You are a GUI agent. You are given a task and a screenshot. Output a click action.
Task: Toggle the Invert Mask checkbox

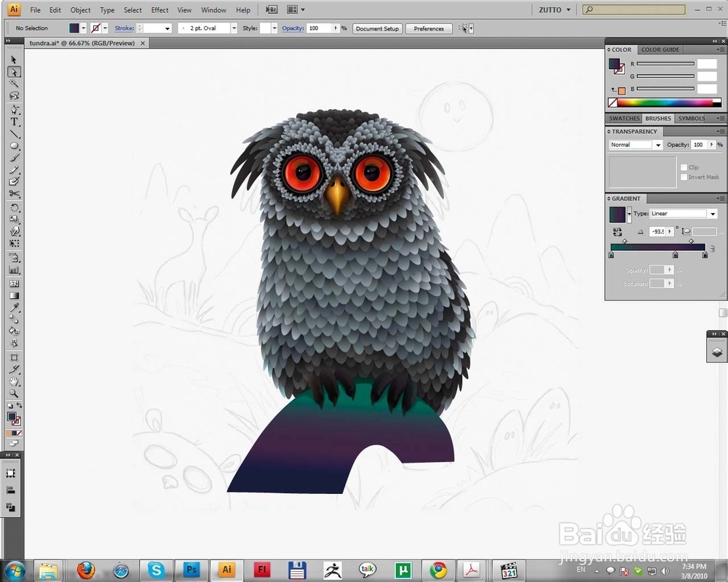pos(684,177)
